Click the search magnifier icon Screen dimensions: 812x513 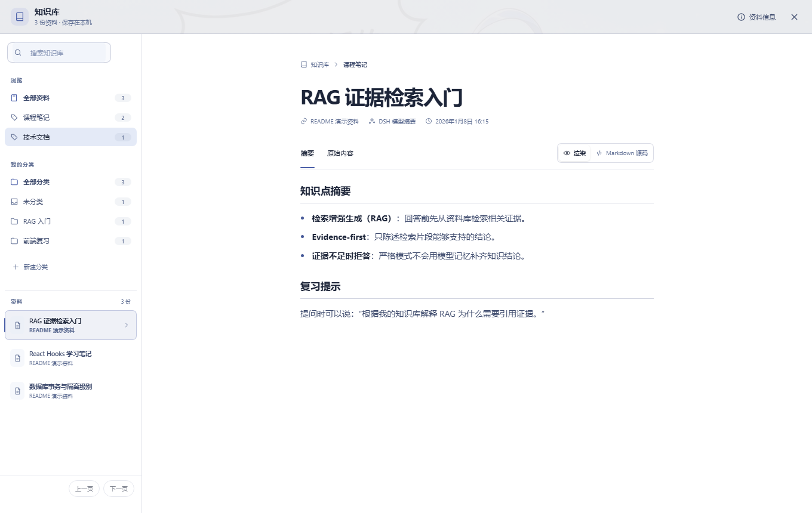[x=18, y=52]
